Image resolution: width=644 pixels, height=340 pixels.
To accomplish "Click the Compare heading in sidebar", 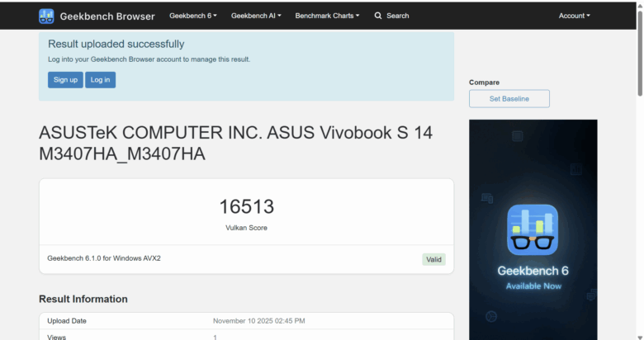I will pos(484,83).
